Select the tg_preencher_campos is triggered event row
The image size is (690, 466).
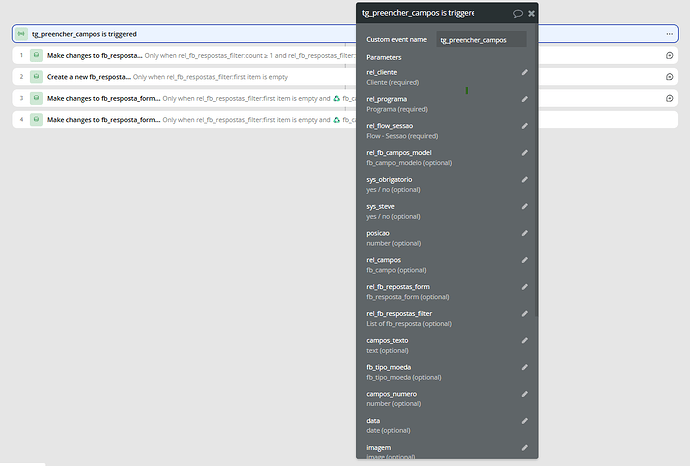[345, 34]
